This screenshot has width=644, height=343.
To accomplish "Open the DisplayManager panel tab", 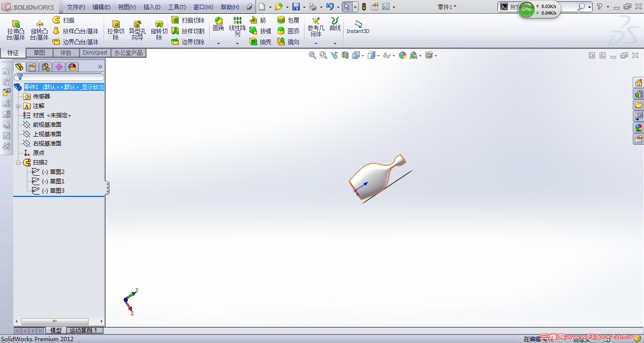I will coord(72,67).
